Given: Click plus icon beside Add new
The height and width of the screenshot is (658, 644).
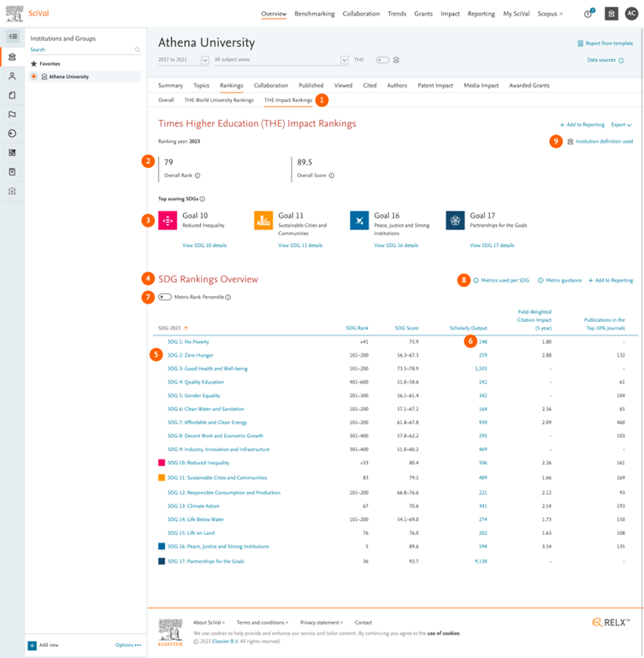Looking at the screenshot, I should (x=32, y=645).
